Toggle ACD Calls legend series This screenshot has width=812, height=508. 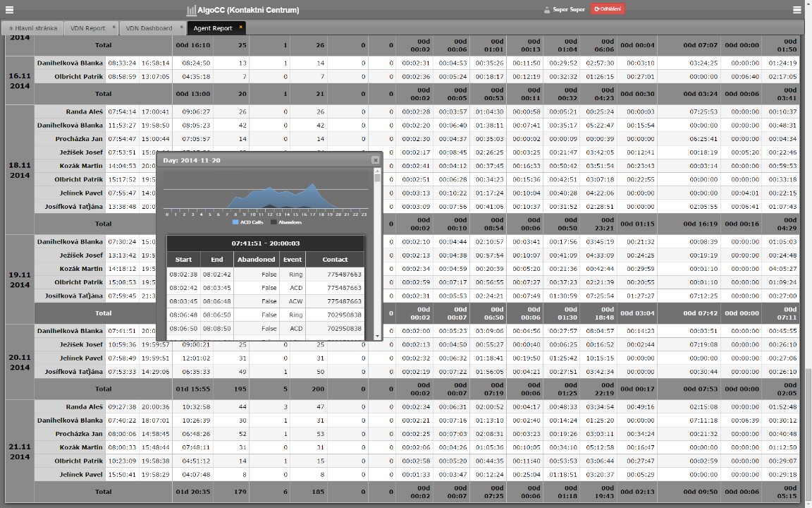coord(247,222)
